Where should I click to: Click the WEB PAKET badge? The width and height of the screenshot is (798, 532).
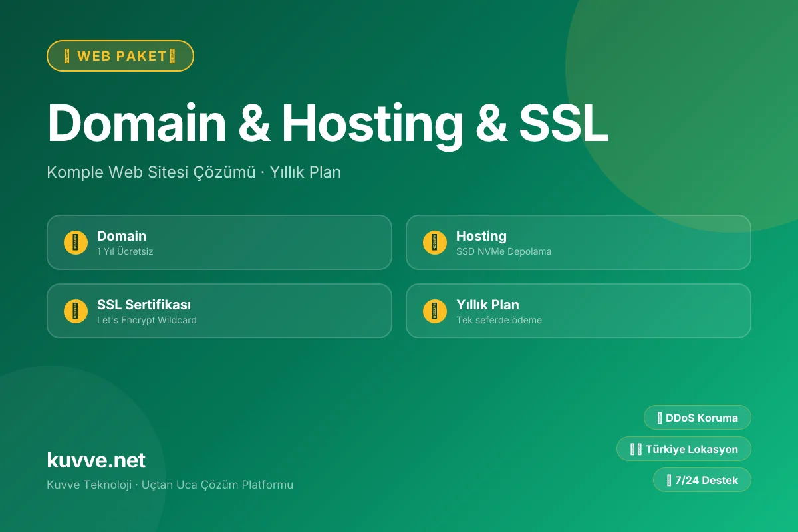point(120,56)
